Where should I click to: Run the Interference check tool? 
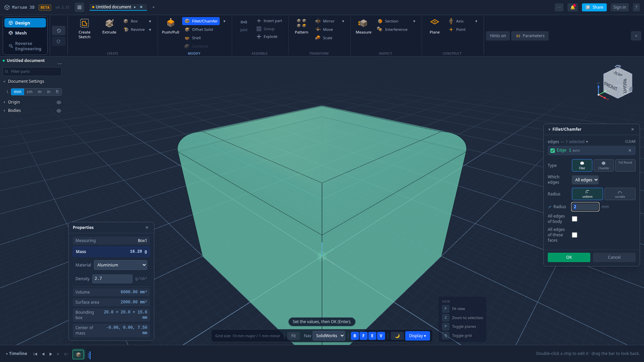click(392, 29)
